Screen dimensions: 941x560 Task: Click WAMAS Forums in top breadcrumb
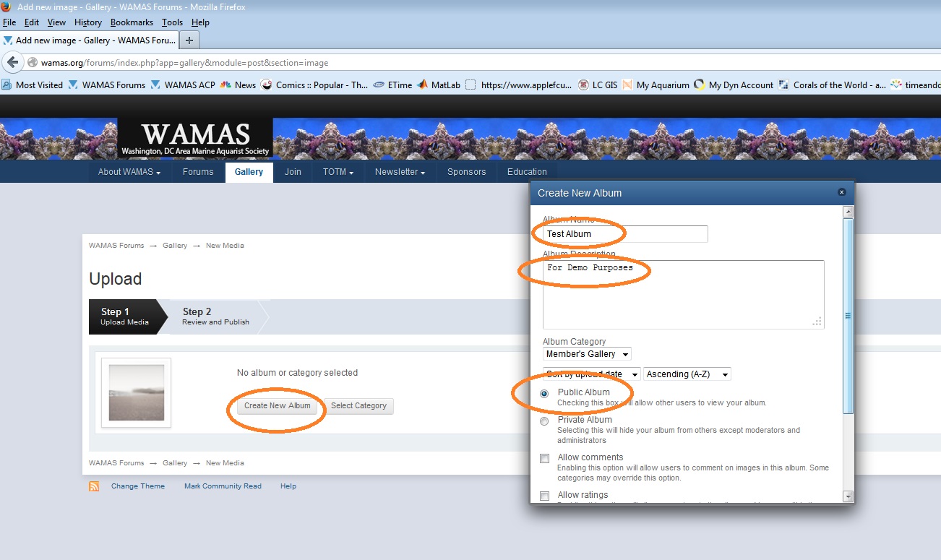point(116,246)
